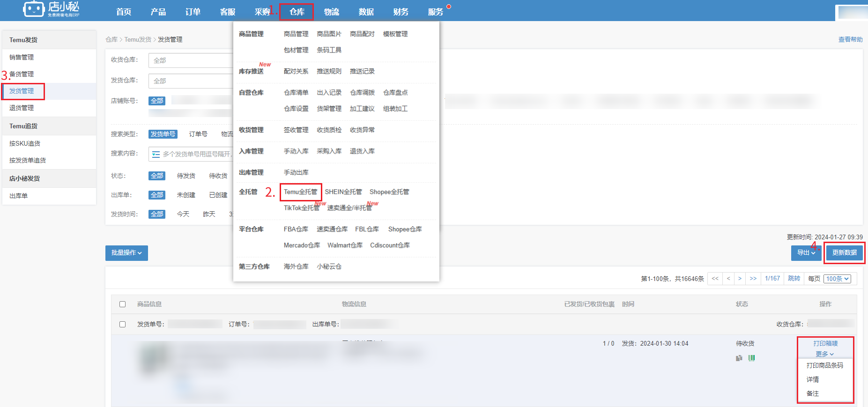Select 已创建 for 出库单 filter
Screen dimensions: 868x407
[x=218, y=195]
